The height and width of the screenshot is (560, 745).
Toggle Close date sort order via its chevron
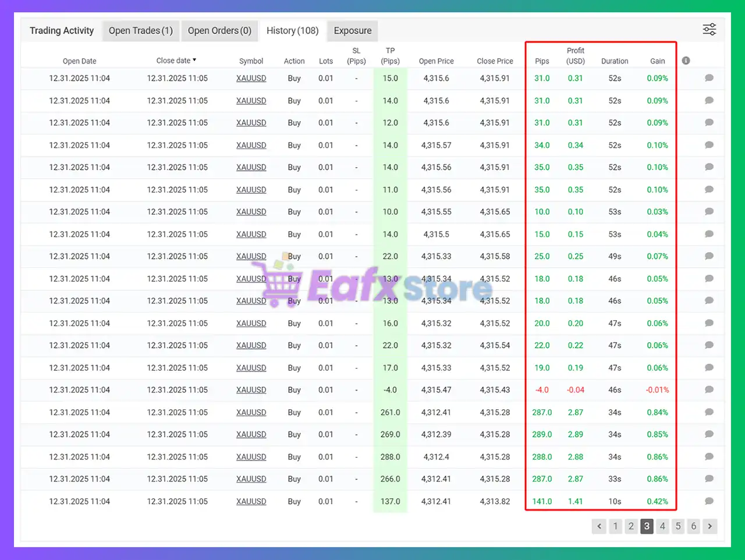195,60
